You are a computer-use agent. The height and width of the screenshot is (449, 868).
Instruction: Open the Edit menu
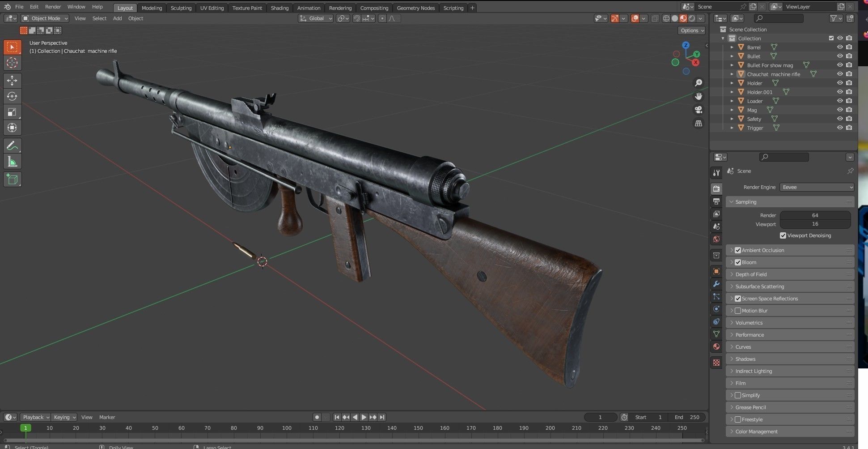point(34,6)
